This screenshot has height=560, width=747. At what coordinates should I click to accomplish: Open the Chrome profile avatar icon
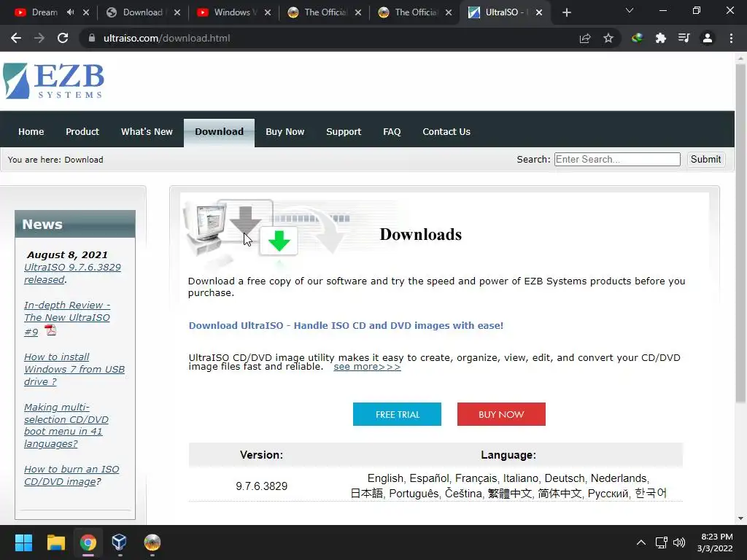click(708, 38)
